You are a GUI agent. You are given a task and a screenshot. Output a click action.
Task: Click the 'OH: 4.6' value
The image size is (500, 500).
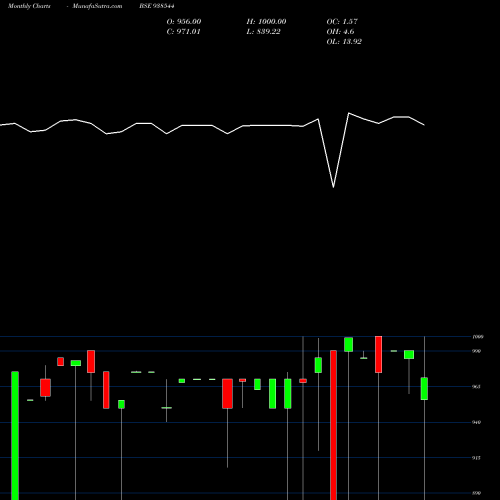[340, 32]
